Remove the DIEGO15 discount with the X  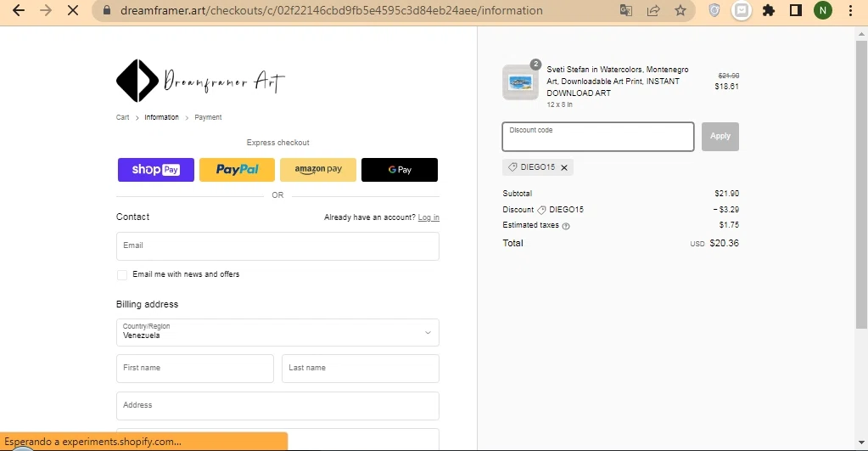point(564,167)
